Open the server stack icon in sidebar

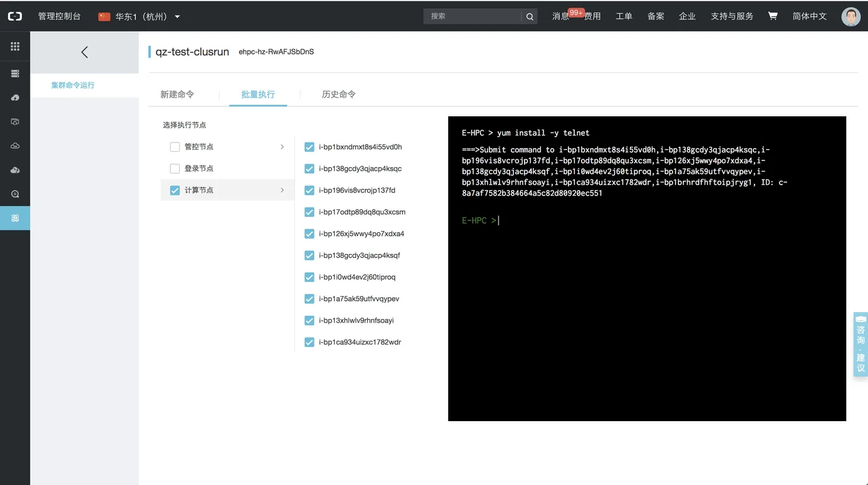15,74
